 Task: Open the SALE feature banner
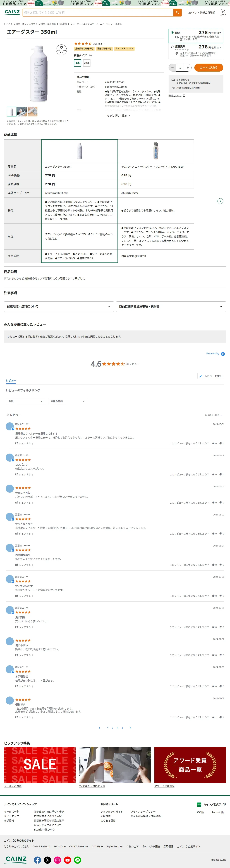(40, 765)
